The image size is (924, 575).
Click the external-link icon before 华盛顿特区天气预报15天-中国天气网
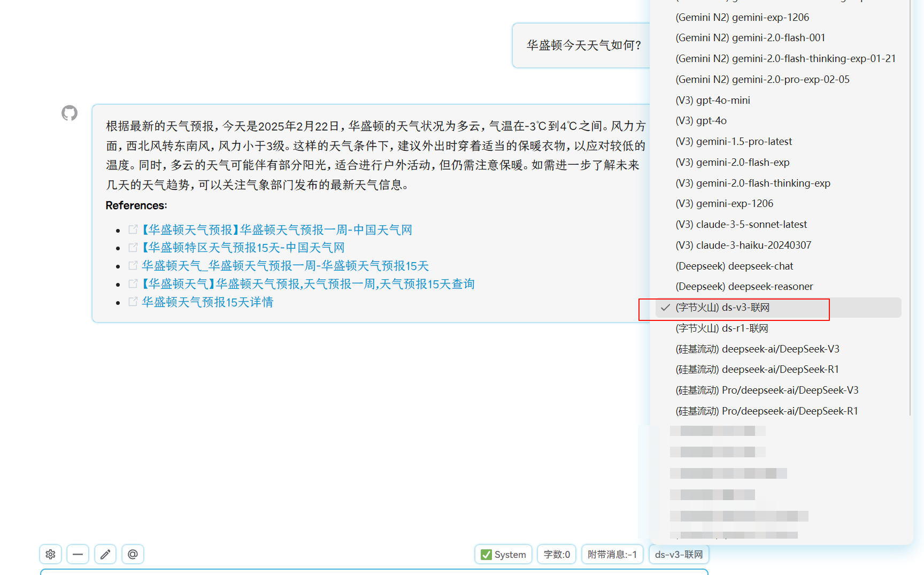click(x=133, y=248)
